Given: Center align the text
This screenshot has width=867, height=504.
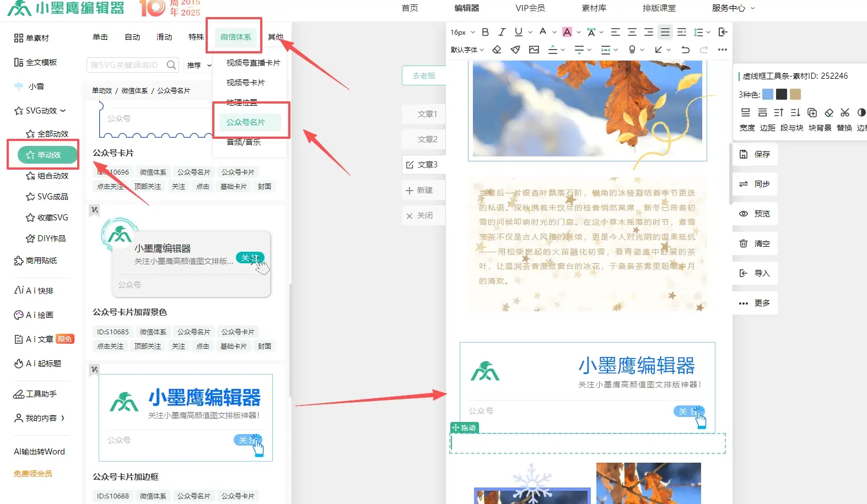Looking at the screenshot, I should tap(632, 32).
